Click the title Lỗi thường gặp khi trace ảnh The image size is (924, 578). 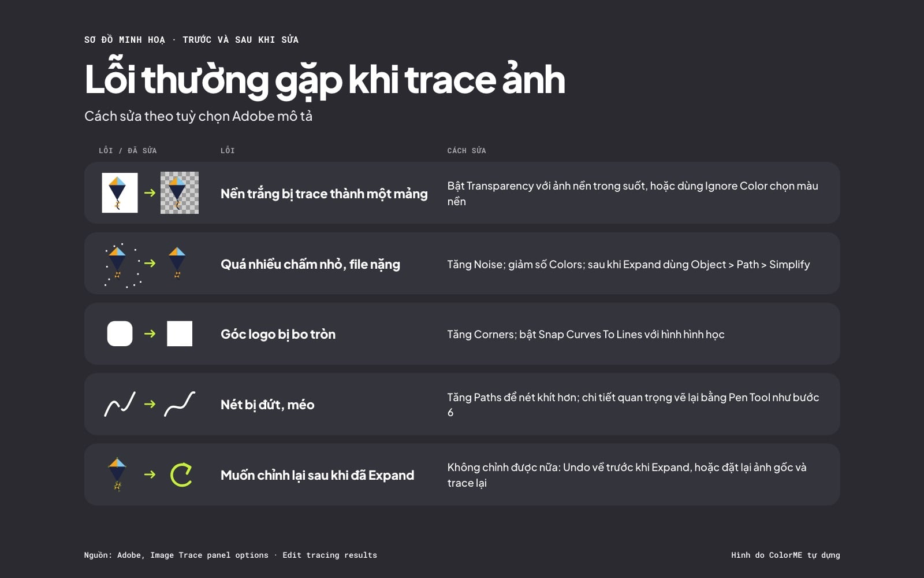[325, 79]
